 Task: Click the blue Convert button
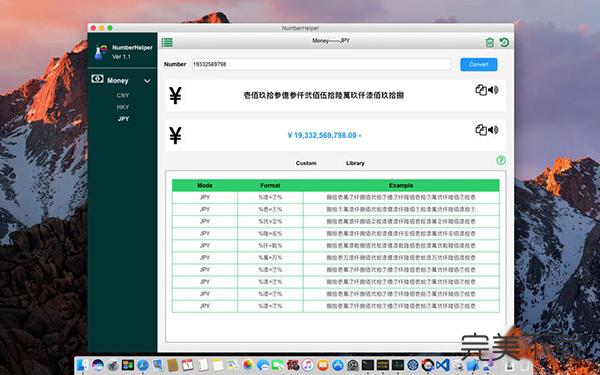click(x=479, y=64)
